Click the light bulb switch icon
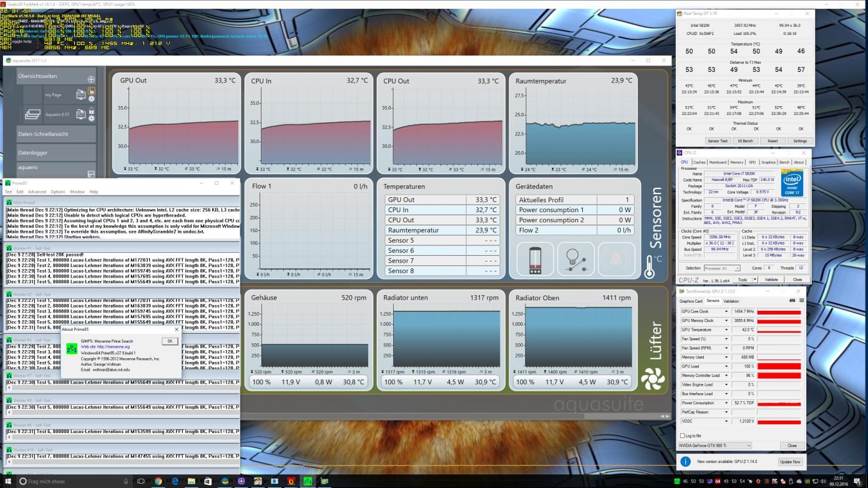868x488 pixels. point(575,258)
